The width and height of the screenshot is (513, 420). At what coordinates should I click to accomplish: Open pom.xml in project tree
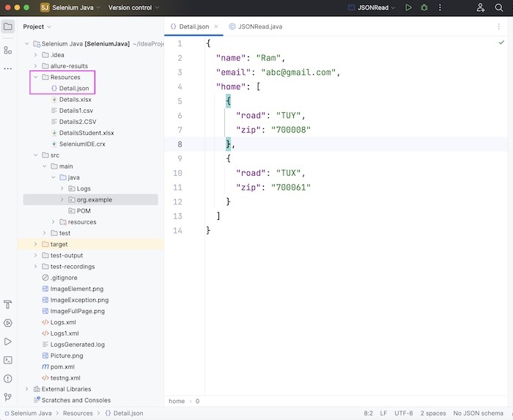tap(62, 366)
